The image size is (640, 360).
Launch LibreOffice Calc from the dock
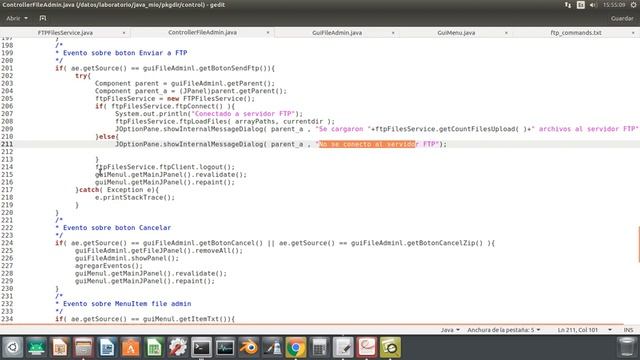[154, 347]
